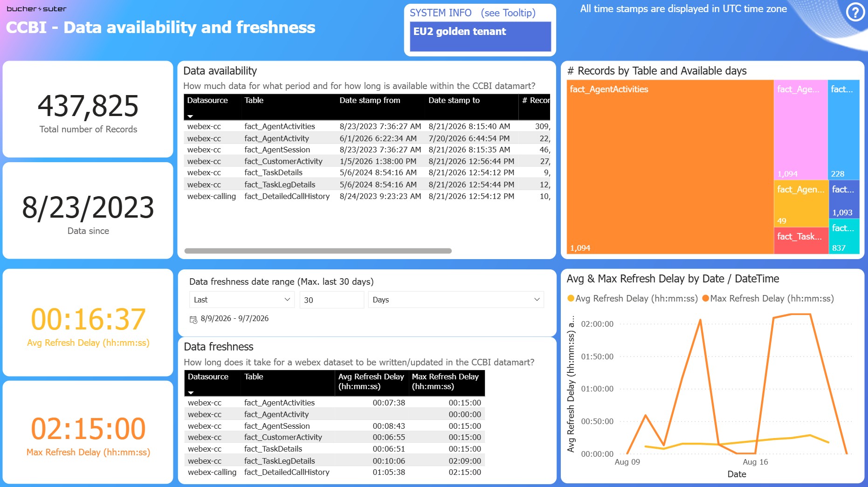Select fact_AgentActivity row in availability table
The height and width of the screenshot is (487, 868).
click(x=367, y=138)
